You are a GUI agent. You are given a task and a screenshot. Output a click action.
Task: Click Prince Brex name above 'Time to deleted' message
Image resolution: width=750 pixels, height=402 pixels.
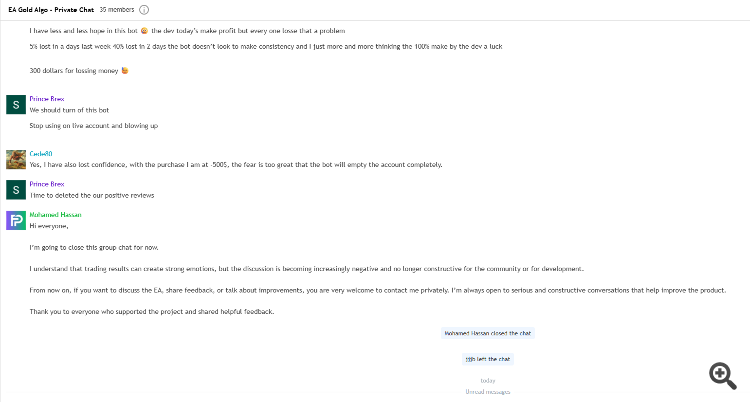(47, 184)
